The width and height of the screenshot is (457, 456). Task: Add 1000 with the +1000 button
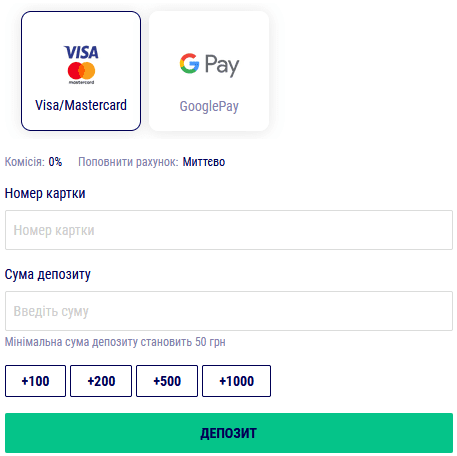pos(236,381)
